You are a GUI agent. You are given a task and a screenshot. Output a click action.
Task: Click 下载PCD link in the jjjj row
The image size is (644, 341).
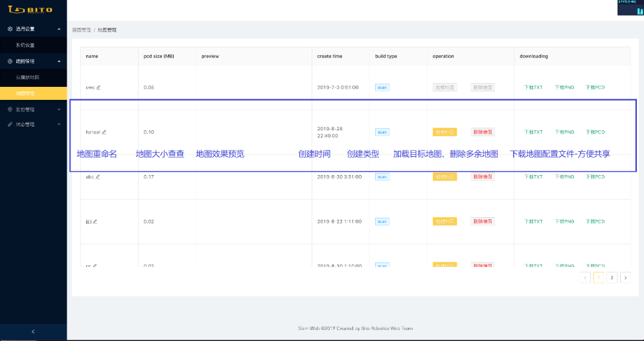[595, 221]
